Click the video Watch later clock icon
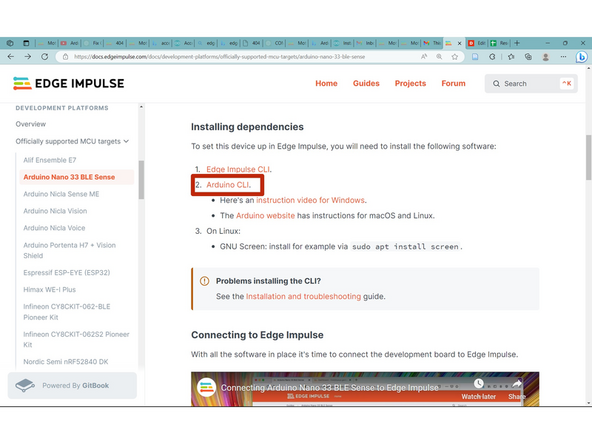 (x=479, y=384)
